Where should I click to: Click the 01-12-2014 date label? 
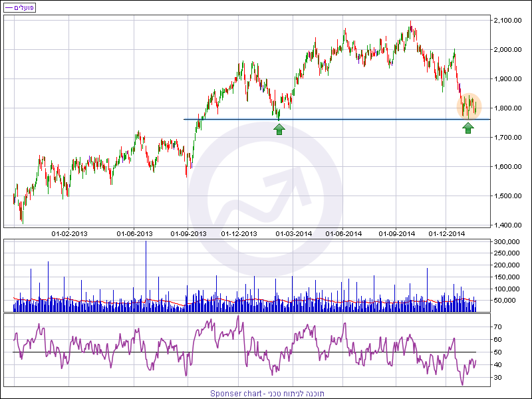point(447,233)
